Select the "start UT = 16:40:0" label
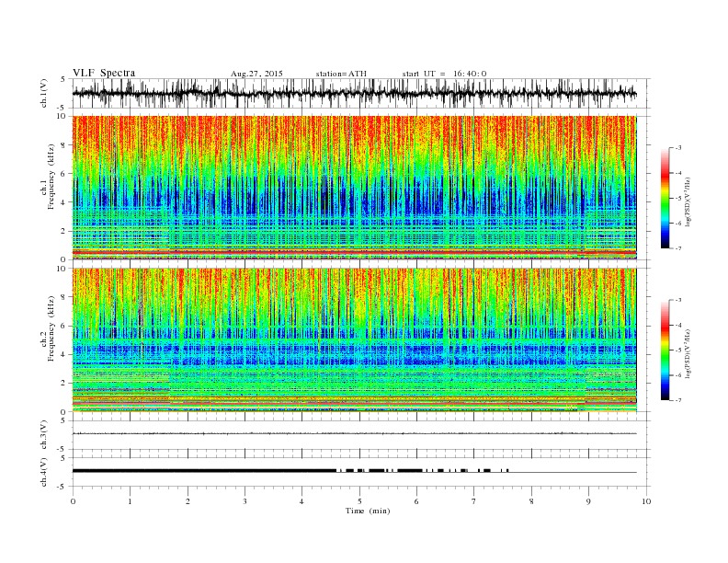The height and width of the screenshot is (563, 728). point(444,74)
